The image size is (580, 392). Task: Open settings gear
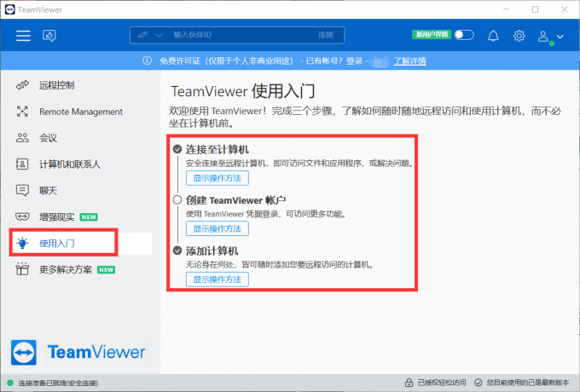click(x=519, y=36)
